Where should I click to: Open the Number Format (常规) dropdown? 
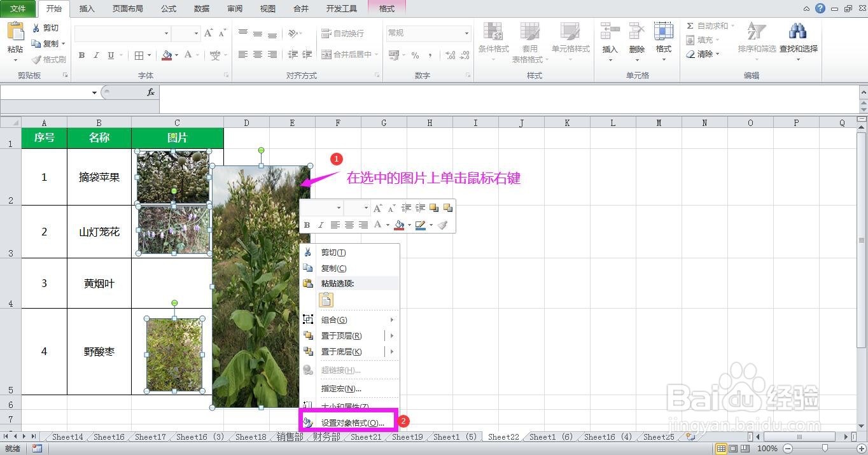428,32
